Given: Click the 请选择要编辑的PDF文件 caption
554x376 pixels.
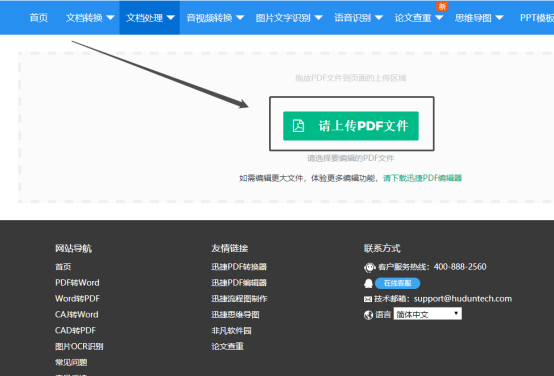Looking at the screenshot, I should (x=350, y=158).
